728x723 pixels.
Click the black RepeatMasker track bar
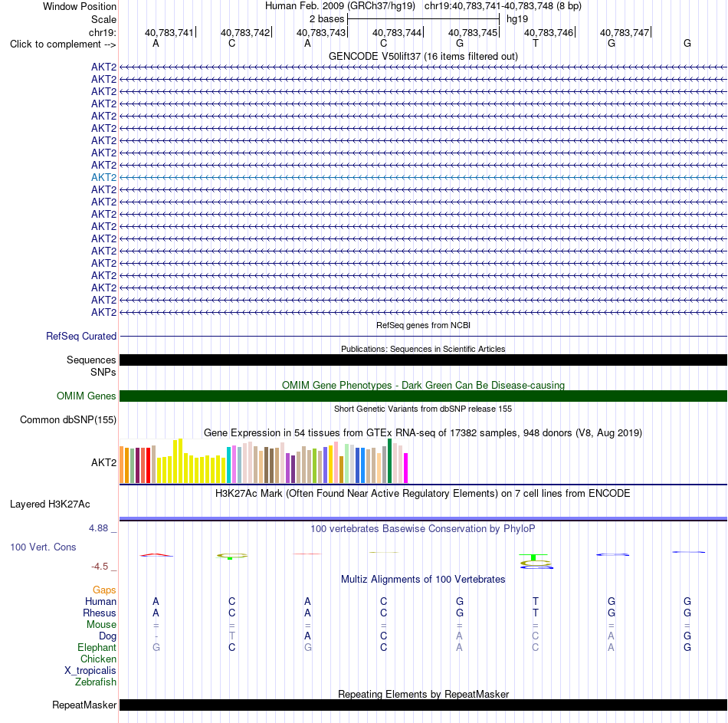pyautogui.click(x=424, y=705)
